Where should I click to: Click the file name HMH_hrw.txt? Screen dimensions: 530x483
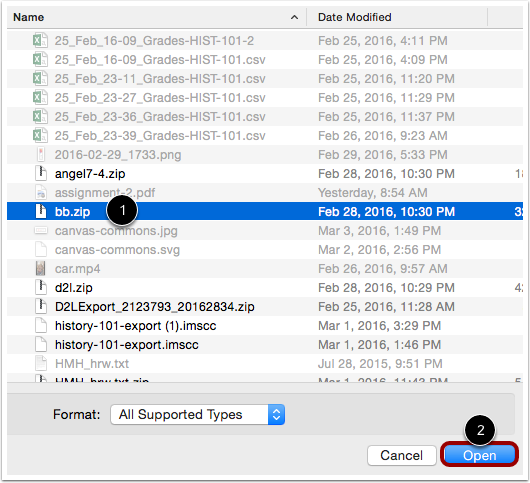92,363
